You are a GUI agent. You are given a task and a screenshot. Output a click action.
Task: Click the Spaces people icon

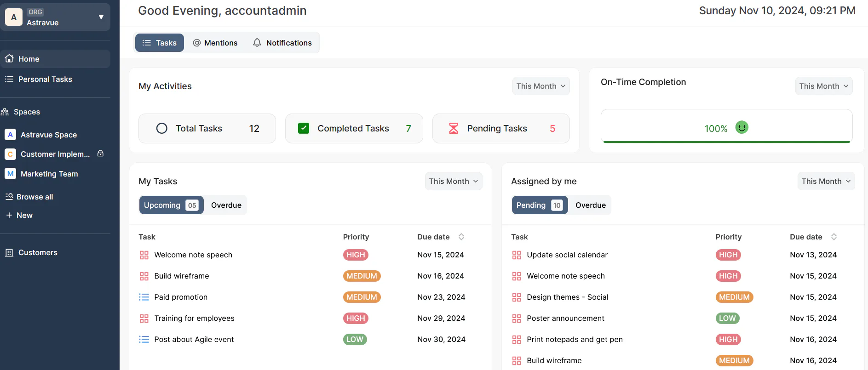[5, 112]
